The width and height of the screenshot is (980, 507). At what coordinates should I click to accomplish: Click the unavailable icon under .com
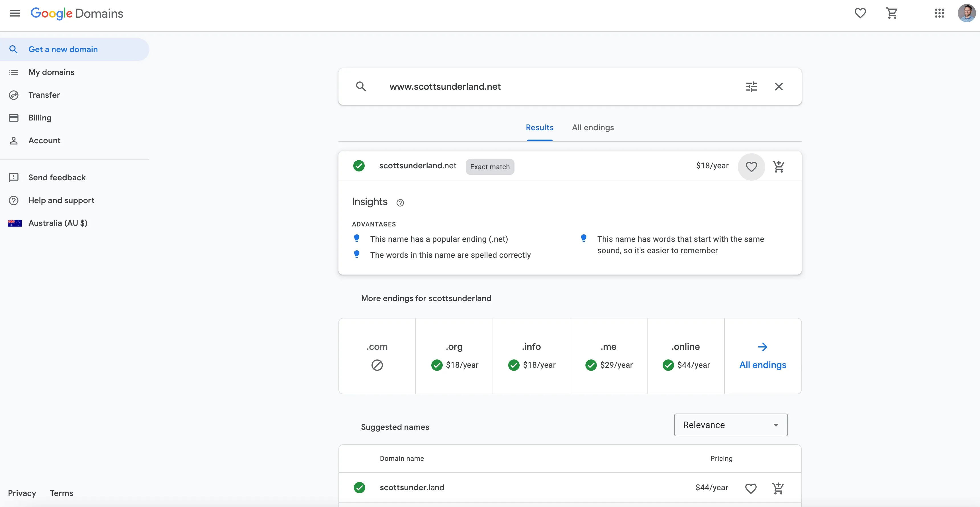[x=377, y=365]
